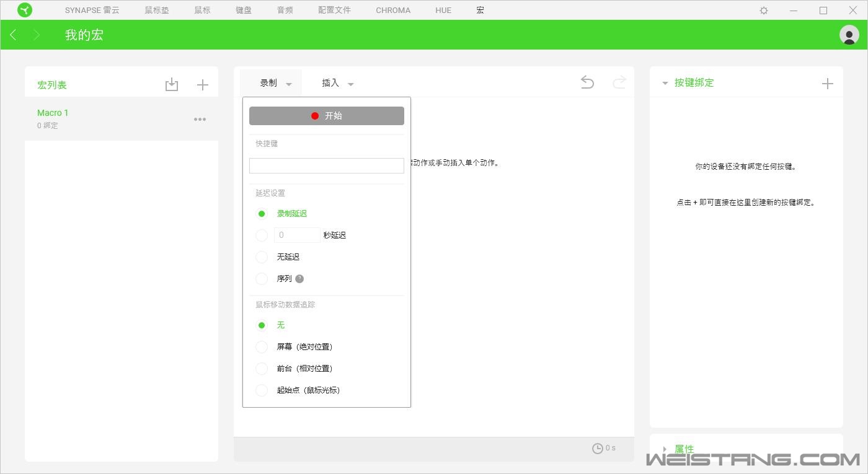868x474 pixels.
Task: Open the 插入 dropdown
Action: pyautogui.click(x=337, y=83)
